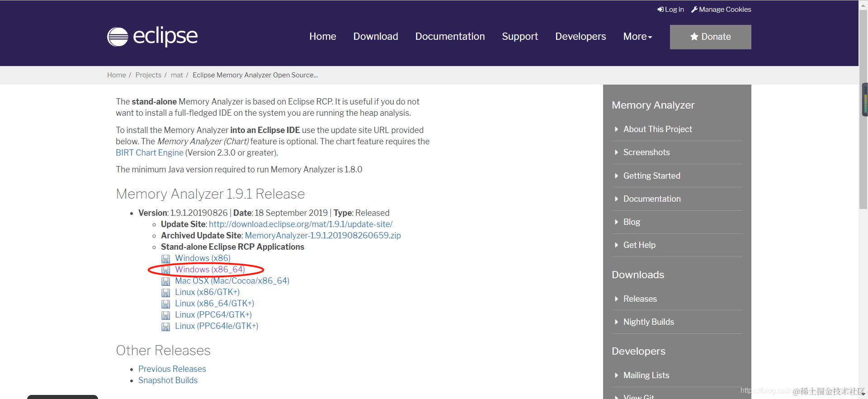This screenshot has height=399, width=868.
Task: Click the login arrow icon next to Log in
Action: (x=660, y=9)
